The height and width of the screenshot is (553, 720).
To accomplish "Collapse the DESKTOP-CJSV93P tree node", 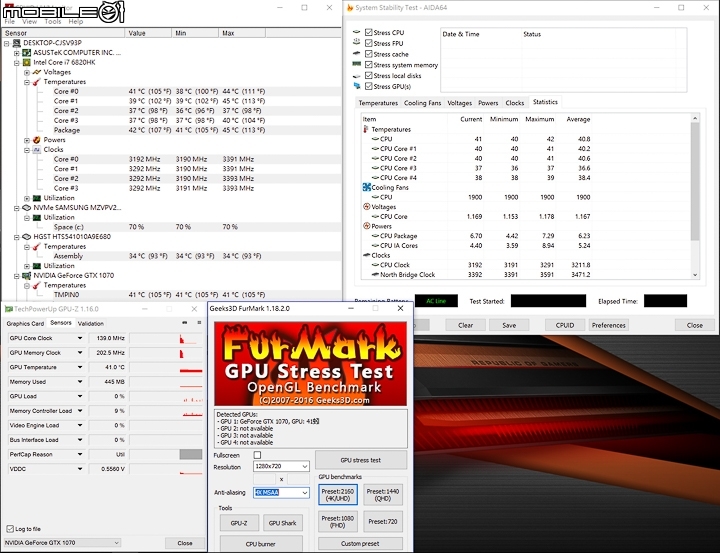I will [x=6, y=43].
